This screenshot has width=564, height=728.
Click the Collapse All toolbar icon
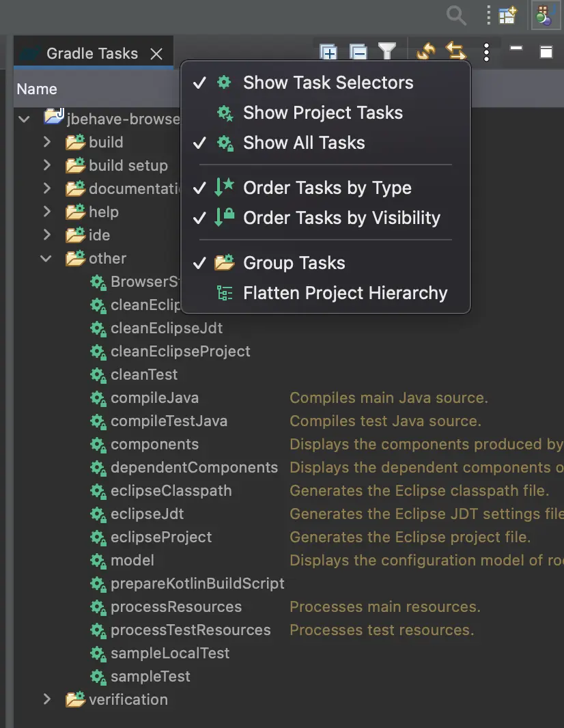click(358, 52)
